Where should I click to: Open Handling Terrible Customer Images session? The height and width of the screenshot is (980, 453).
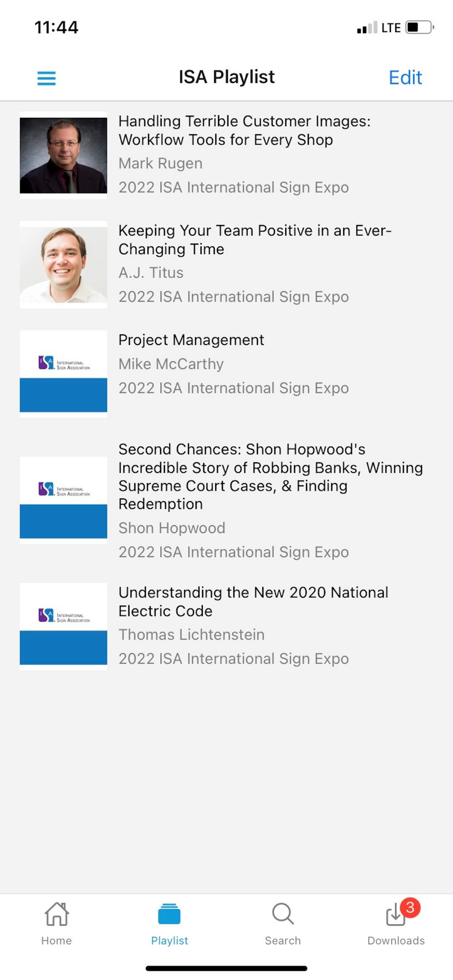(x=244, y=130)
